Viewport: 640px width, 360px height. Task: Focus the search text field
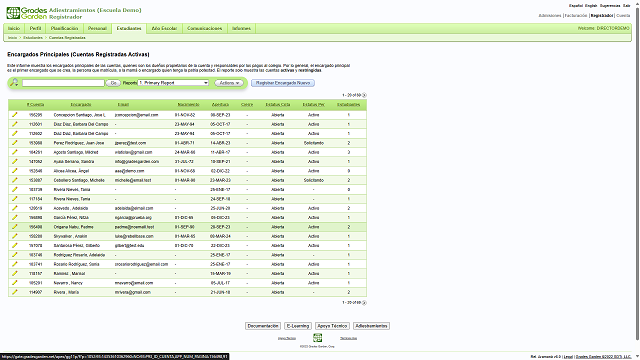pos(63,83)
